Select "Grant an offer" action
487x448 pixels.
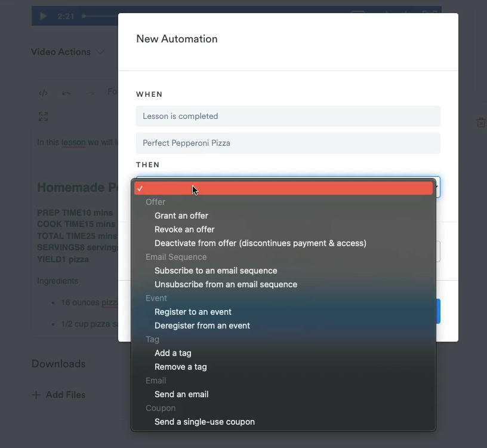[181, 216]
